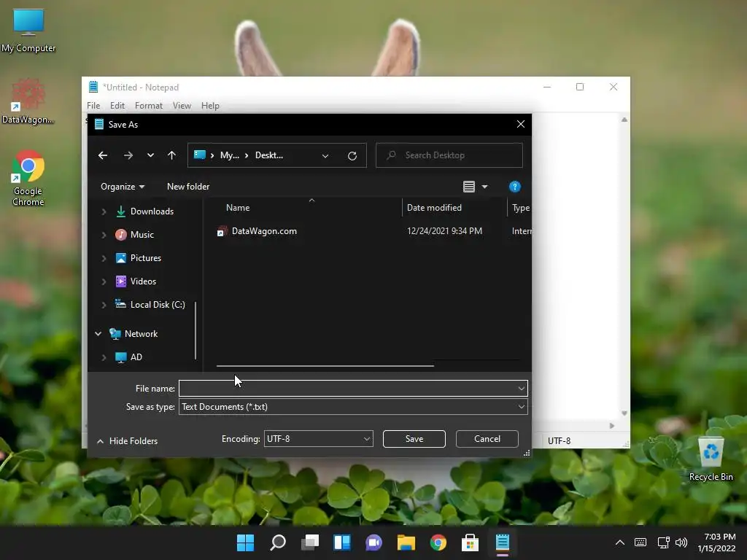Image resolution: width=747 pixels, height=560 pixels.
Task: Click the volume speaker icon in system tray
Action: (x=682, y=542)
